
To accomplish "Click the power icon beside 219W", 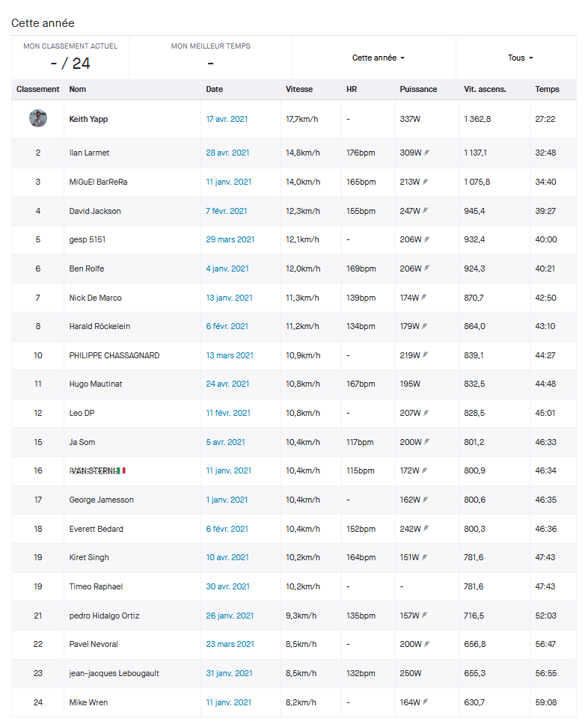I will coord(427,355).
